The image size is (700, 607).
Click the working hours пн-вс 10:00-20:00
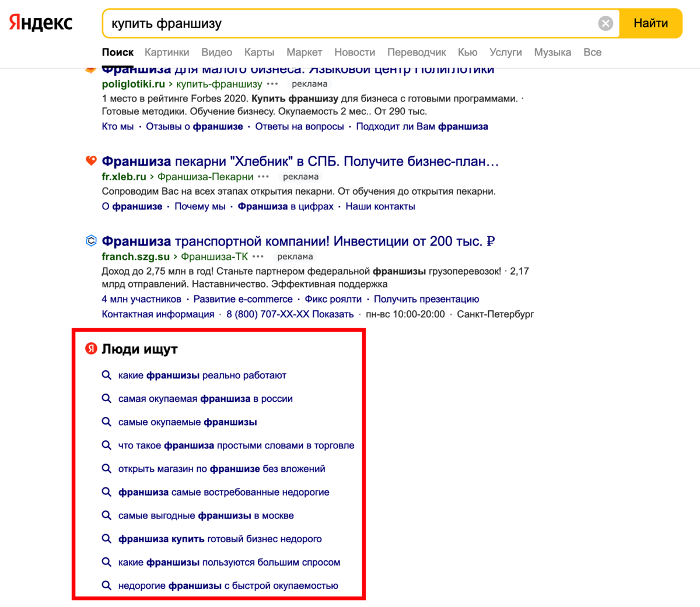pos(405,314)
